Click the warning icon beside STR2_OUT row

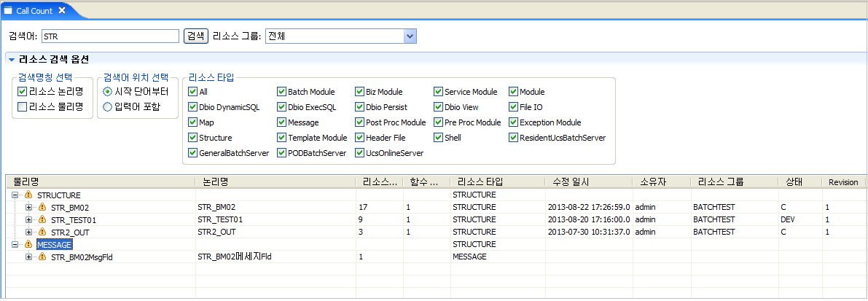point(42,232)
